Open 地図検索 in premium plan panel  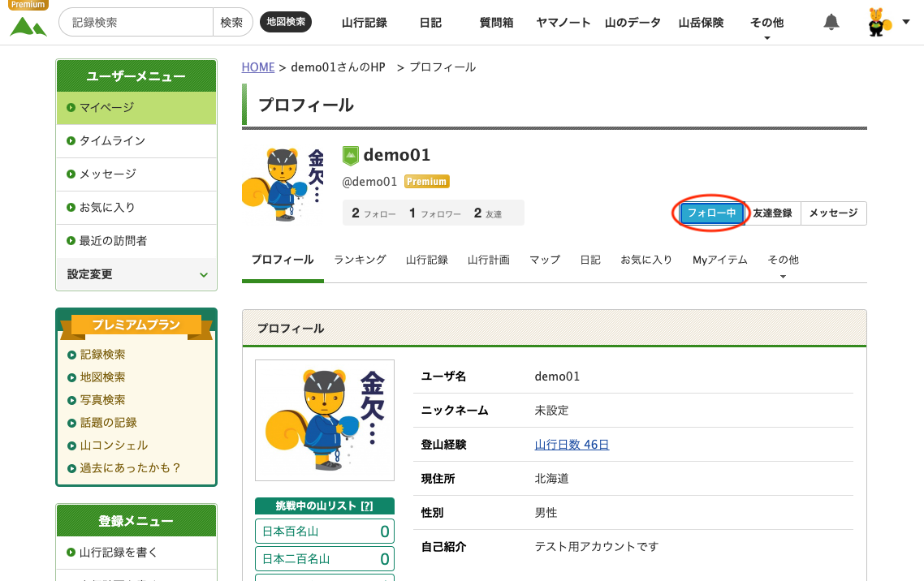tap(102, 377)
